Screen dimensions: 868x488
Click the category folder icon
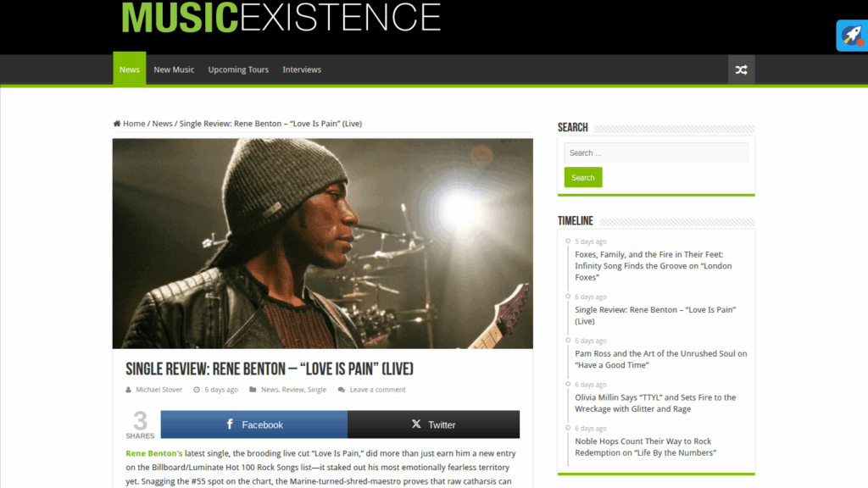point(253,390)
